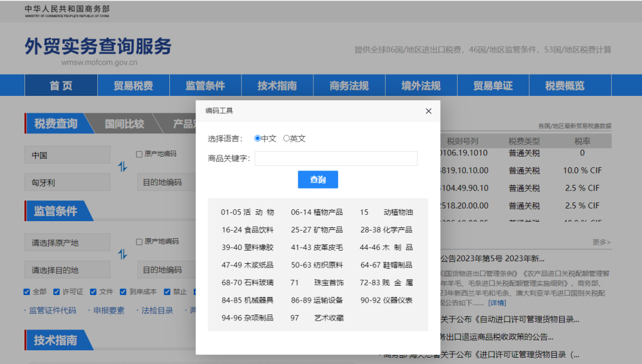Choose category 25-27 矿物产品
Image resolution: width=642 pixels, height=364 pixels.
[x=317, y=230]
